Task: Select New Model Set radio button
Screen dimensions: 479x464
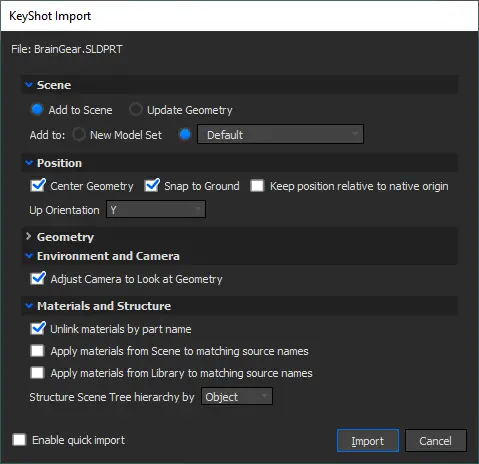Action: click(x=79, y=135)
